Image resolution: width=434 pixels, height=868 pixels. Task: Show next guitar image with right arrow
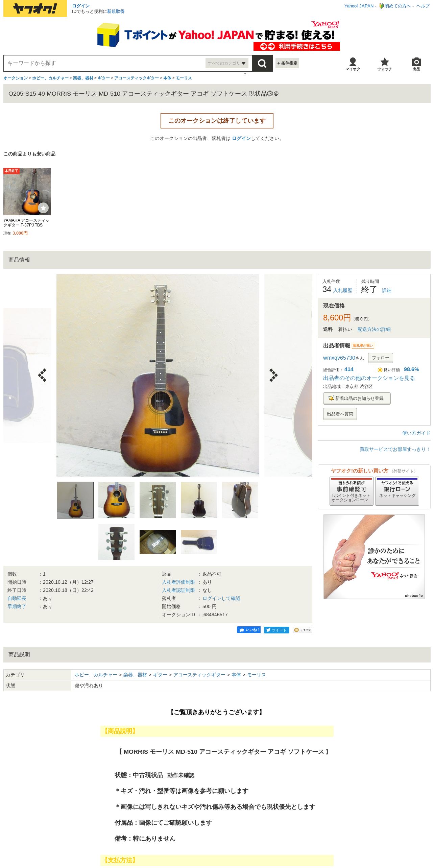273,375
